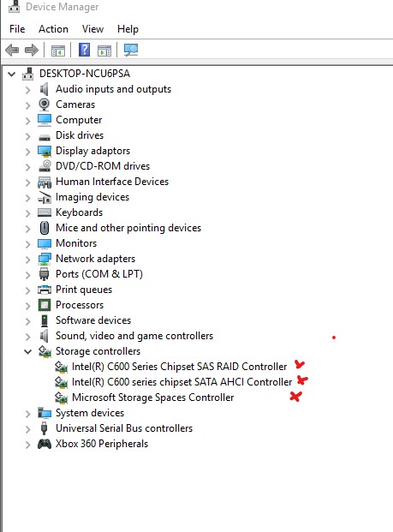Expand the System devices arrow
The height and width of the screenshot is (532, 393).
(x=27, y=414)
